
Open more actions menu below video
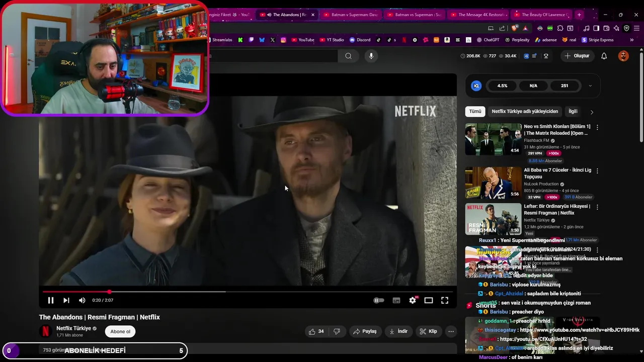[x=451, y=331]
